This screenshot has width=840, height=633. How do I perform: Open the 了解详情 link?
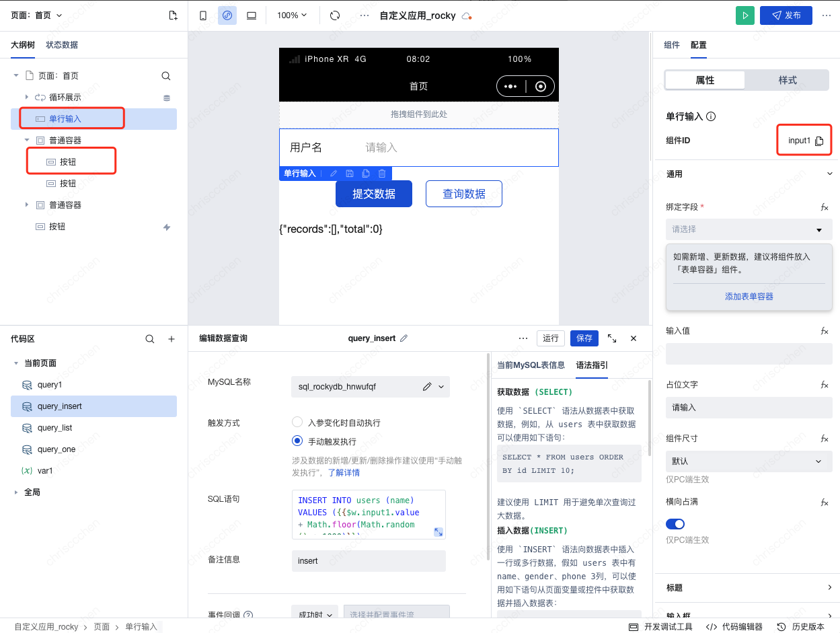click(344, 473)
